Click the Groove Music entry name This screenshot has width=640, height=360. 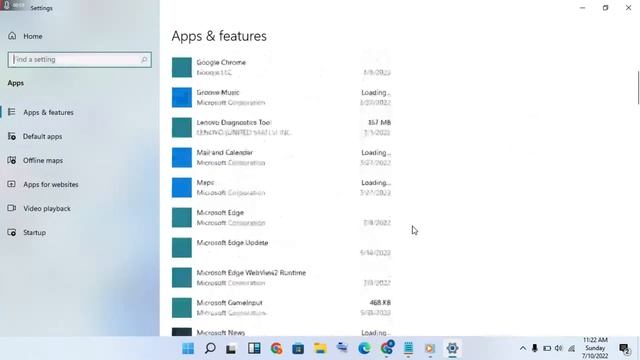pos(218,93)
